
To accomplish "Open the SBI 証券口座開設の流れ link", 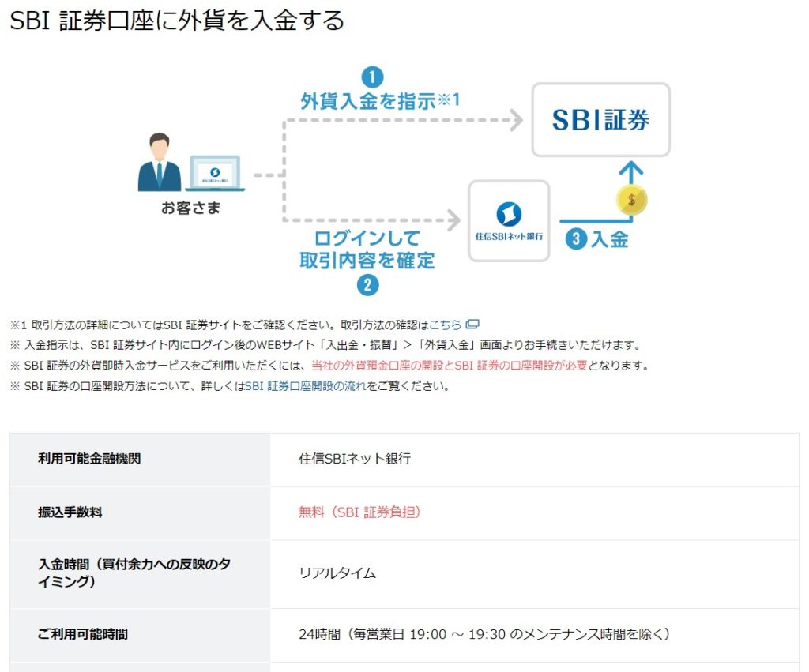I will pyautogui.click(x=306, y=386).
